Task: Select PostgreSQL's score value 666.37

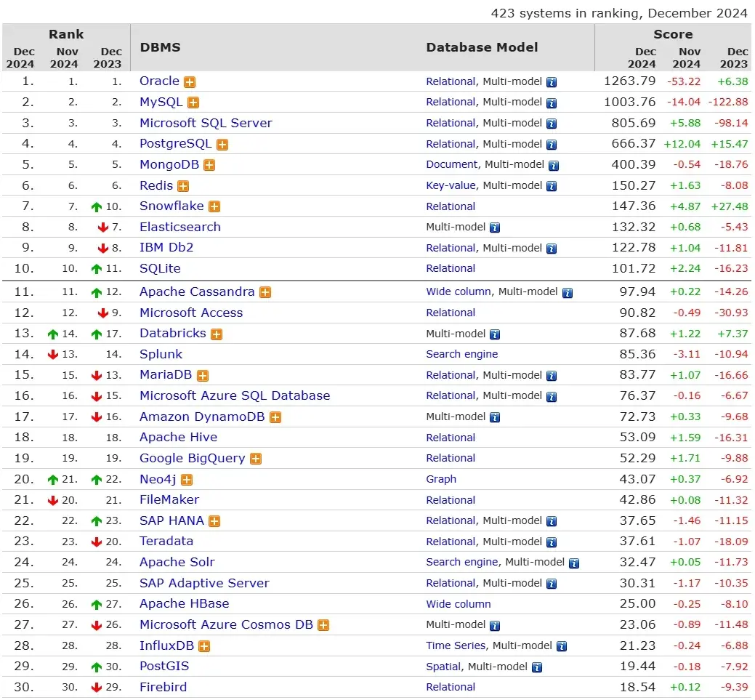Action: coord(634,144)
